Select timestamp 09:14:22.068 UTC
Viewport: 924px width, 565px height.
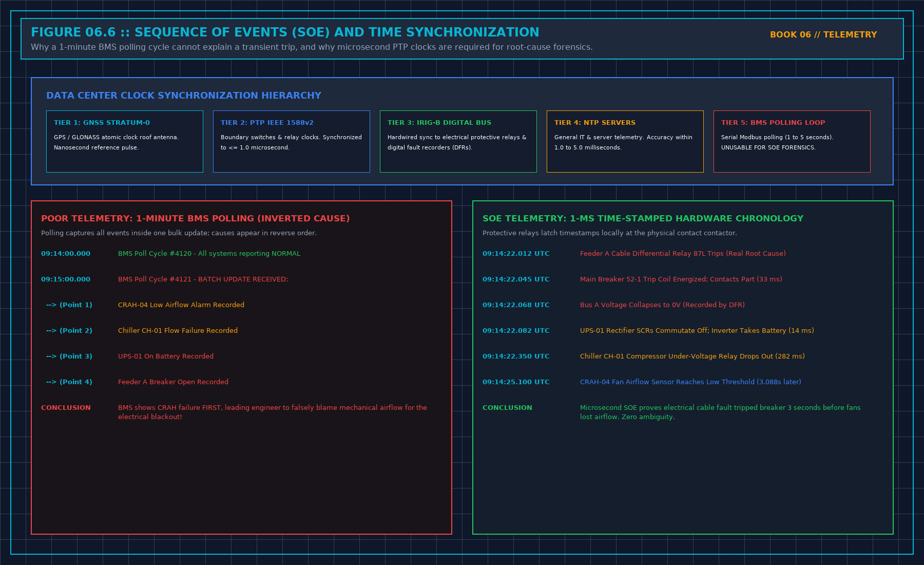pos(516,305)
